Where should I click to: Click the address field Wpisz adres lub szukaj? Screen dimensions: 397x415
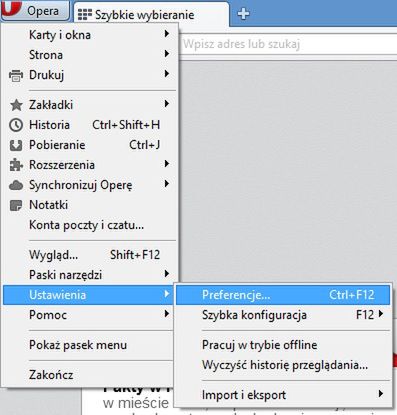click(x=288, y=44)
